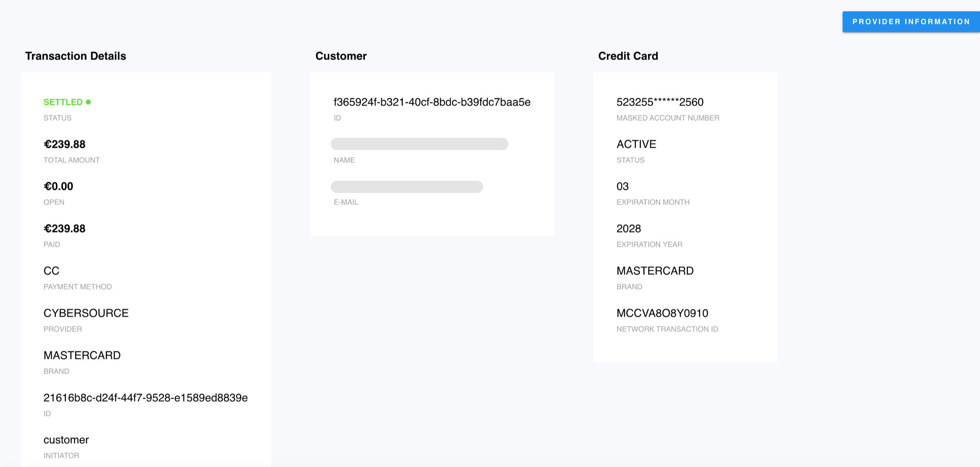Select the customer ID value

pyautogui.click(x=432, y=102)
